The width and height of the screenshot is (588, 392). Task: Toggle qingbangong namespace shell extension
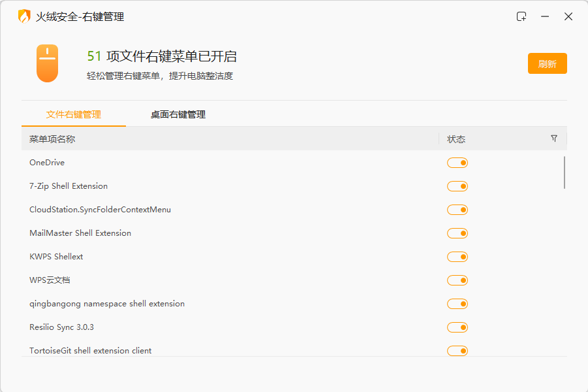(x=457, y=304)
